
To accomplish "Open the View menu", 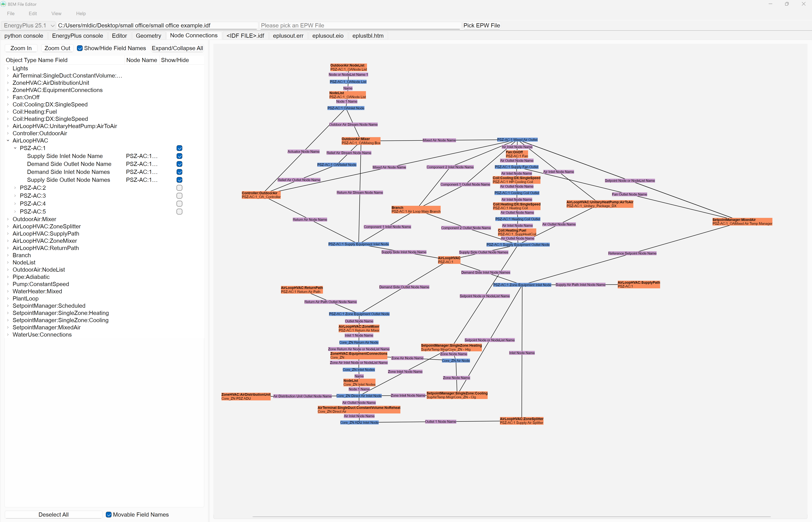I will coord(56,14).
